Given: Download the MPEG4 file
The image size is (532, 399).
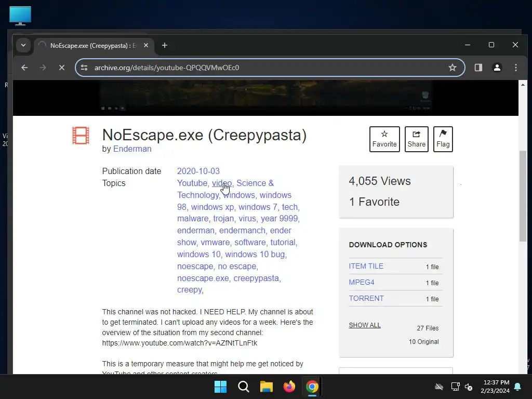Looking at the screenshot, I should 362,282.
